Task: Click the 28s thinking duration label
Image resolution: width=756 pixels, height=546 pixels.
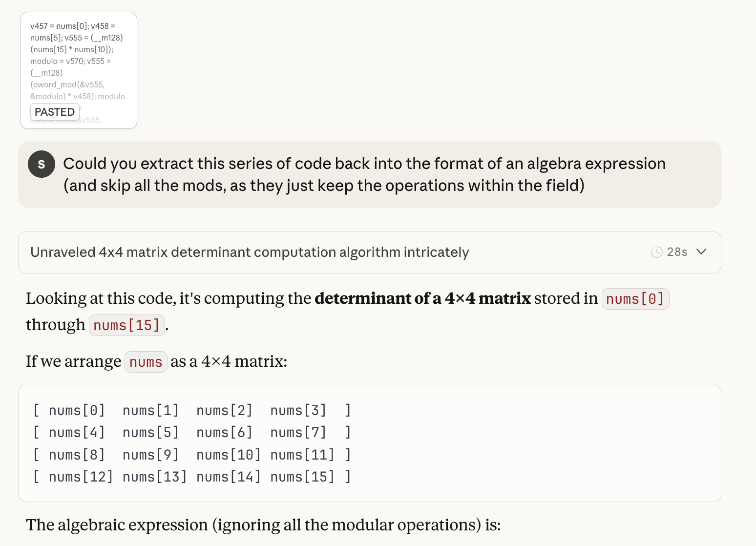Action: tap(677, 252)
